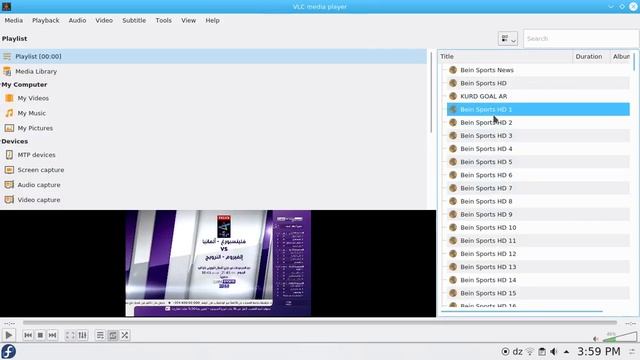The image size is (640, 360).
Task: Select Bein Sports HD 1 channel
Action: click(x=538, y=109)
